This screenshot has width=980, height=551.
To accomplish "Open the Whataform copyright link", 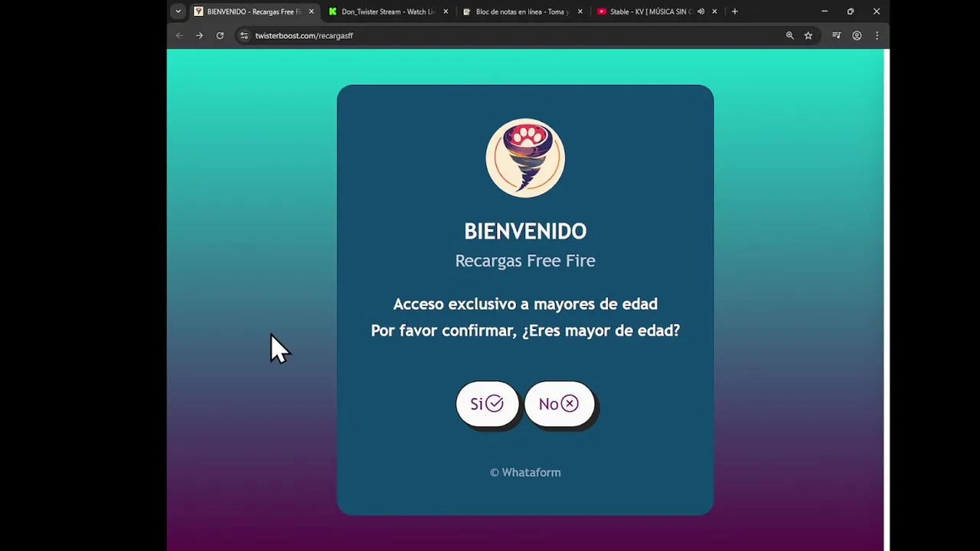I will [x=525, y=472].
